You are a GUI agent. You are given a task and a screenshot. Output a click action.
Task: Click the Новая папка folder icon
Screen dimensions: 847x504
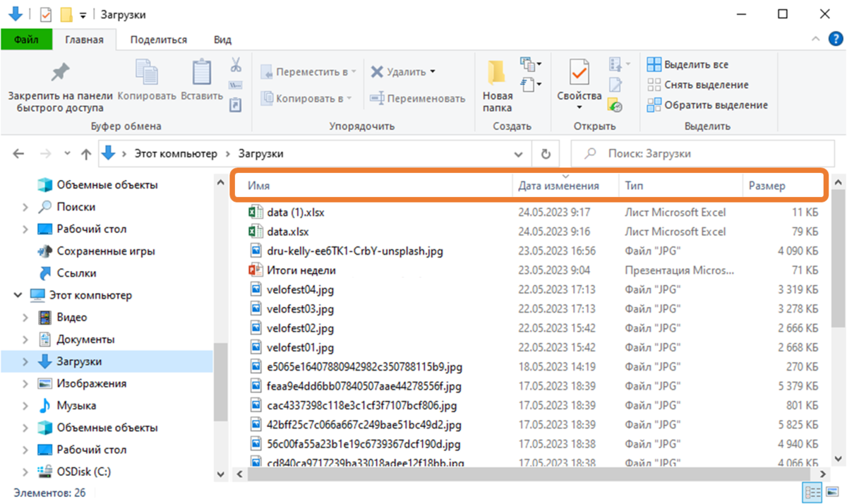coord(498,73)
